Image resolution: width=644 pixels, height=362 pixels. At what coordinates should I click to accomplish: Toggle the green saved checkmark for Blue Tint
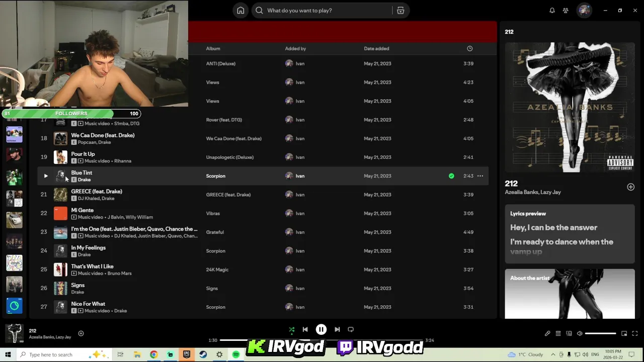[451, 176]
